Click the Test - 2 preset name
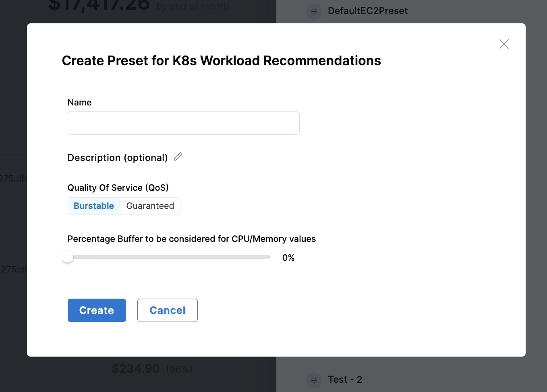Viewport: 547px width, 392px height. (x=345, y=380)
